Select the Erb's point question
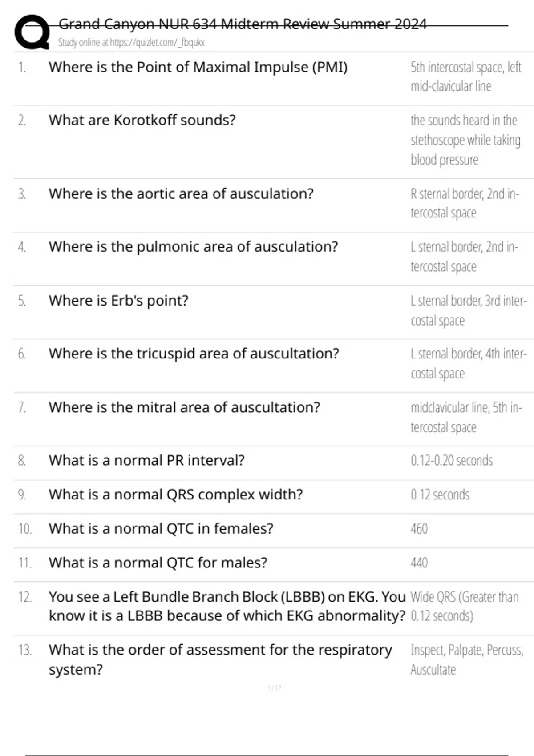This screenshot has width=534, height=756. [x=118, y=301]
